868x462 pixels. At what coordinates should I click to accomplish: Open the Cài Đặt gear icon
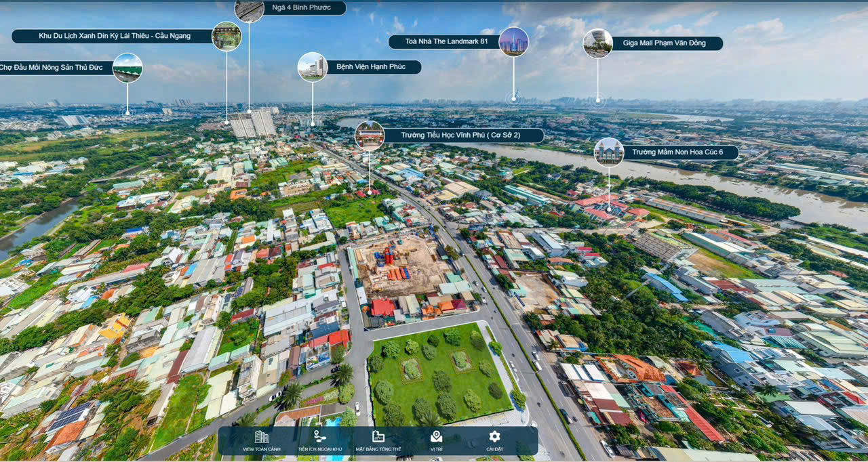[494, 437]
